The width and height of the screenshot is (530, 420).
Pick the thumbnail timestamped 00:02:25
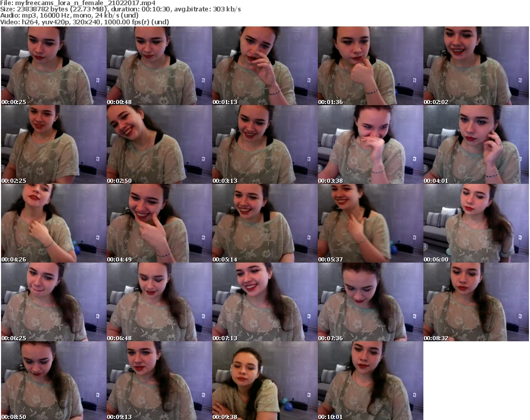[54, 144]
